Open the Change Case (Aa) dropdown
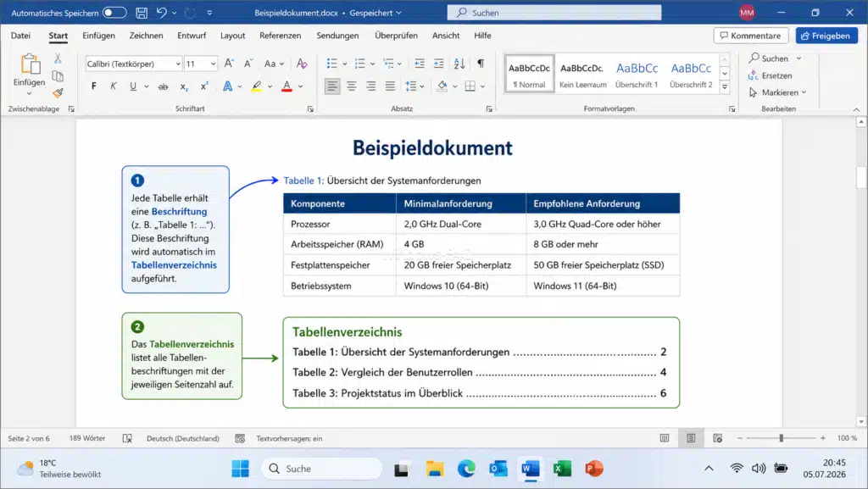The height and width of the screenshot is (489, 868). 274,64
